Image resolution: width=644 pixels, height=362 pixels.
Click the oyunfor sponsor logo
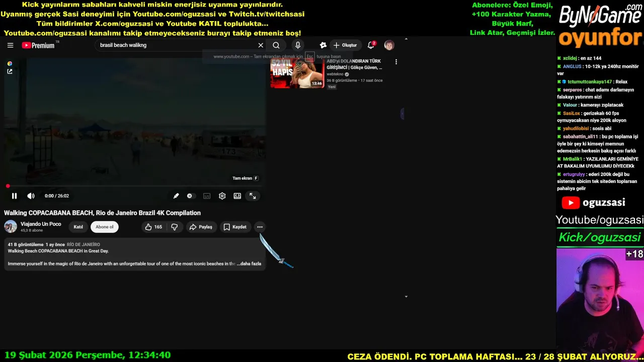tap(600, 38)
